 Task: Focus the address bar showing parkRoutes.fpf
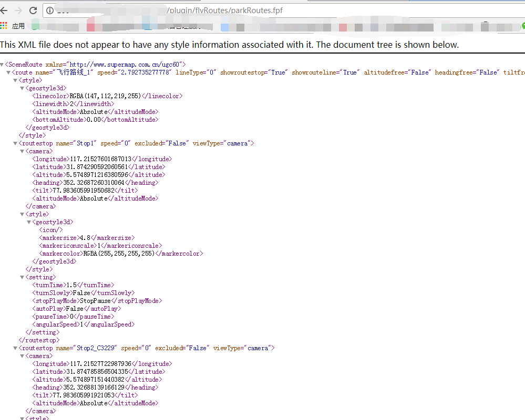coord(285,10)
